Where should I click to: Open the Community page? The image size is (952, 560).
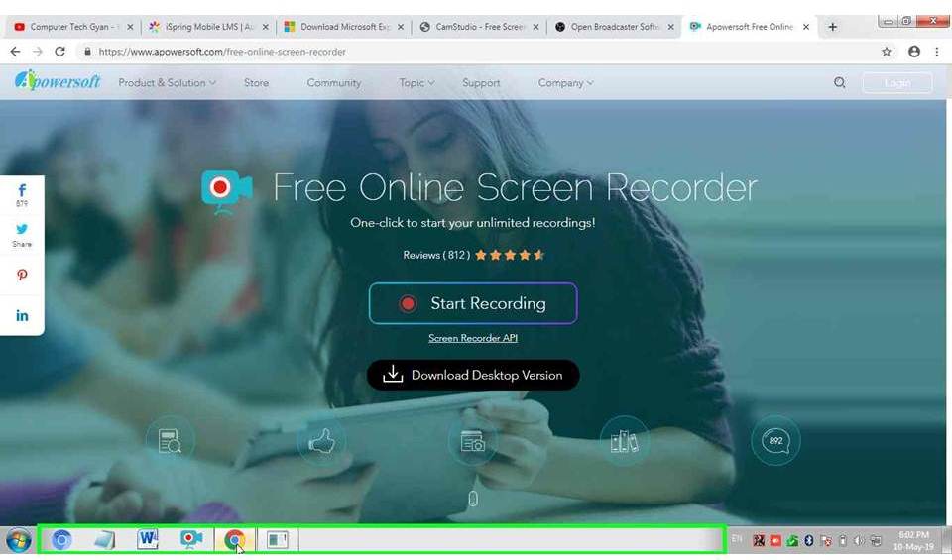[x=334, y=83]
